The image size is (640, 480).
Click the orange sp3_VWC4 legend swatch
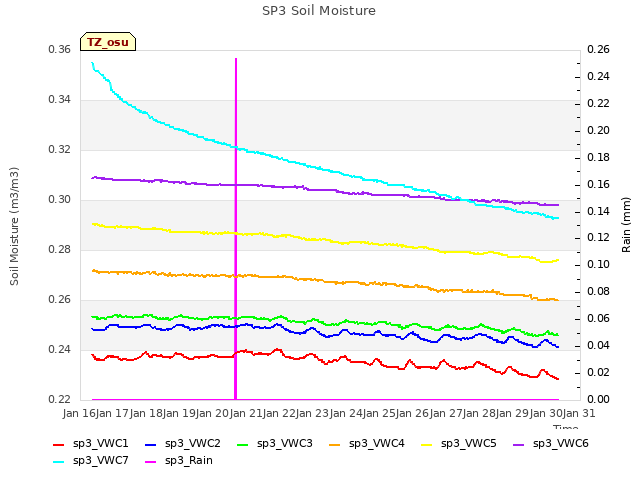click(x=335, y=444)
